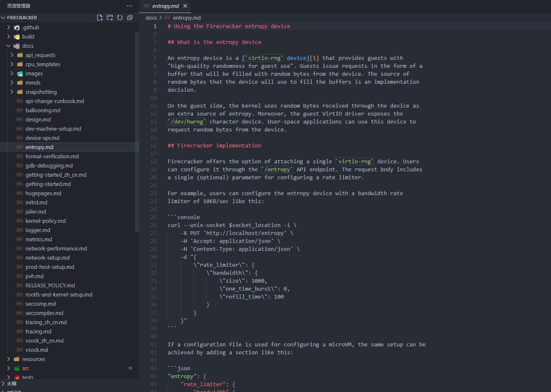Select the entropy.md editor tab

pyautogui.click(x=165, y=6)
